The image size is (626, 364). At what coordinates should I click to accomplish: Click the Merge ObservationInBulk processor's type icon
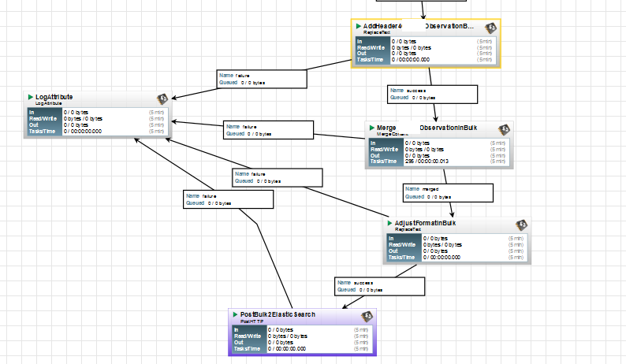505,130
